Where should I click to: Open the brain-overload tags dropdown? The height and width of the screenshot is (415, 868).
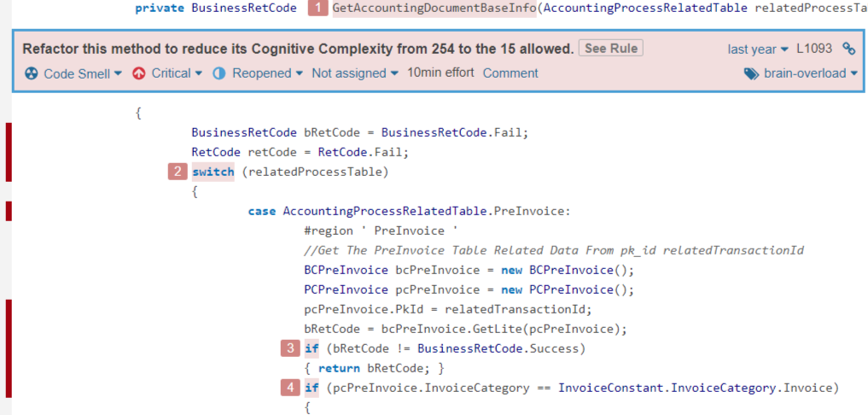[801, 73]
